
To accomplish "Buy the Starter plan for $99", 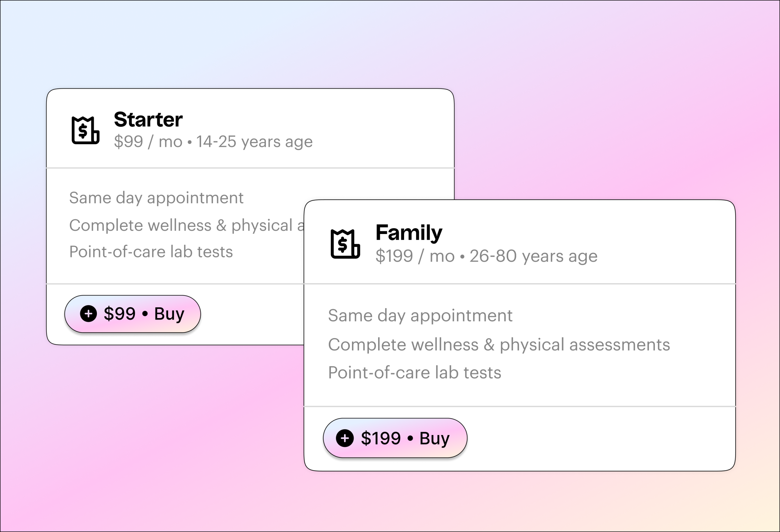I will [x=133, y=314].
